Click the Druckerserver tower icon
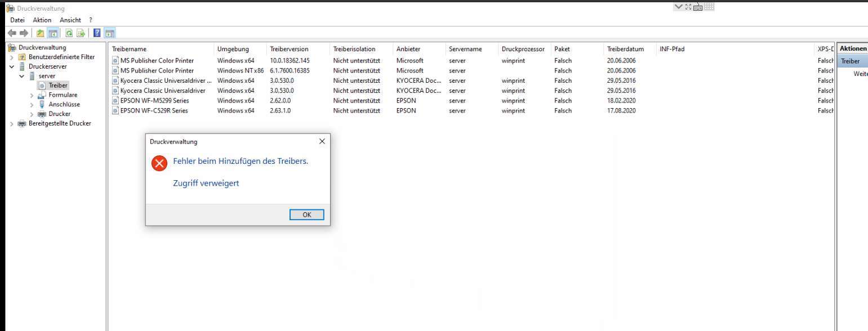 23,66
